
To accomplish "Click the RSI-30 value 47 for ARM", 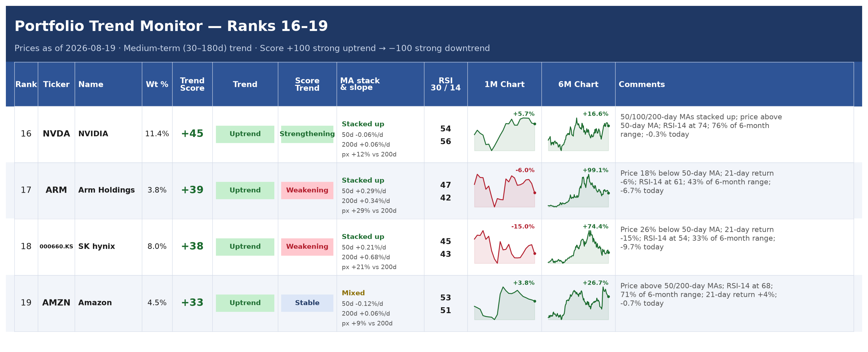I will pos(446,185).
